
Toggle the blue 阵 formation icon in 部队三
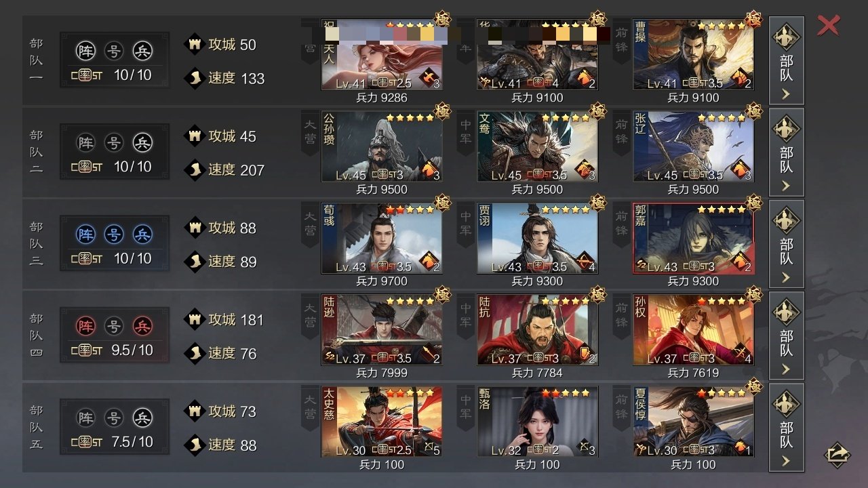86,235
